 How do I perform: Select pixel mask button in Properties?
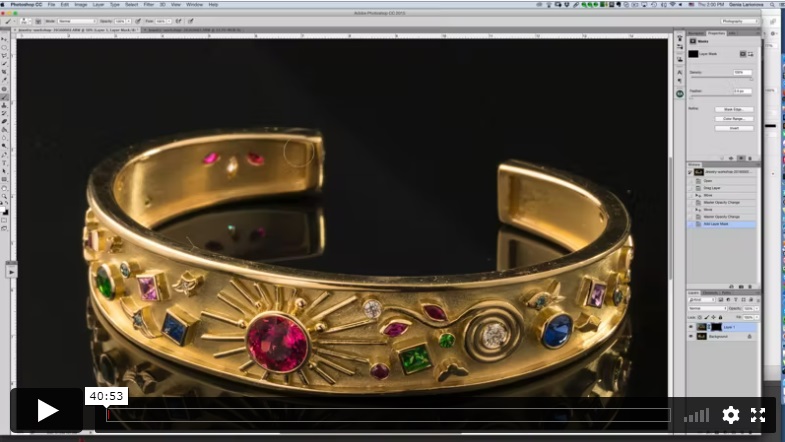point(743,54)
